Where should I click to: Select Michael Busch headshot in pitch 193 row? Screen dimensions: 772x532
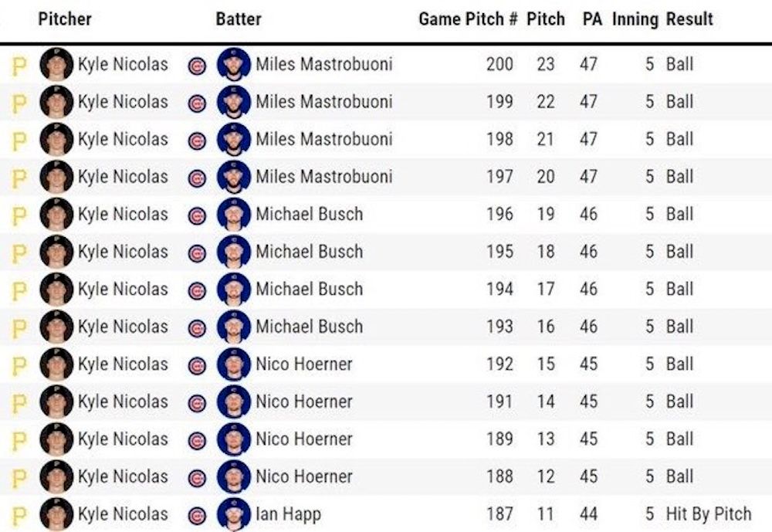click(234, 327)
